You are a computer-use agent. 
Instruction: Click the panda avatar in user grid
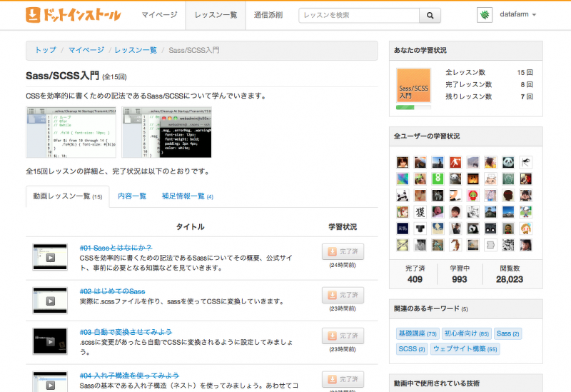tap(508, 162)
